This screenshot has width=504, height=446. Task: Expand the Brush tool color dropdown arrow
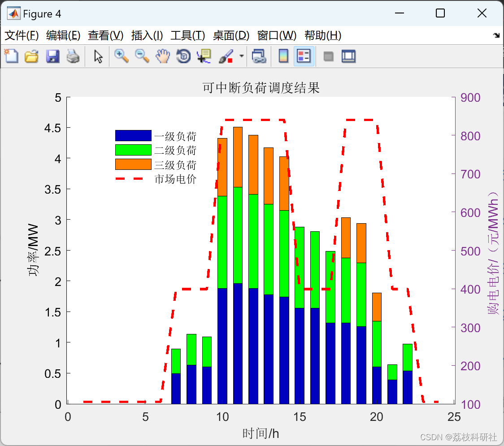click(x=242, y=56)
